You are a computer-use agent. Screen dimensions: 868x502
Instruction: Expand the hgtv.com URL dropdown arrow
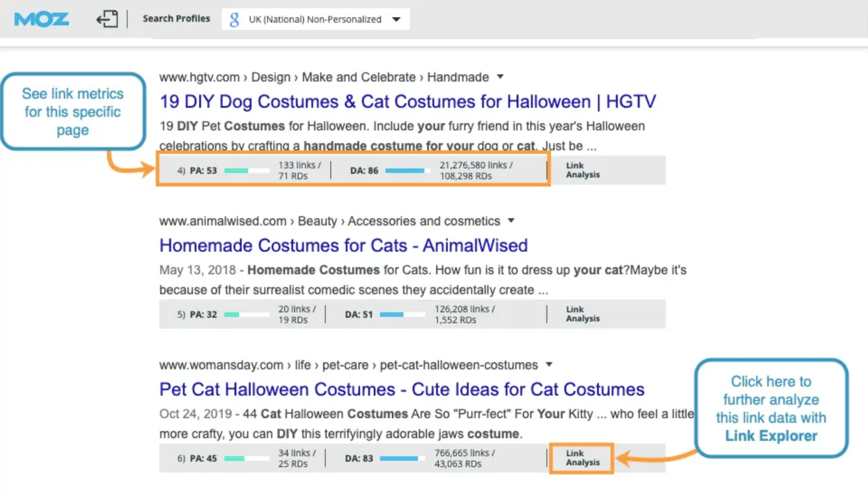point(500,77)
